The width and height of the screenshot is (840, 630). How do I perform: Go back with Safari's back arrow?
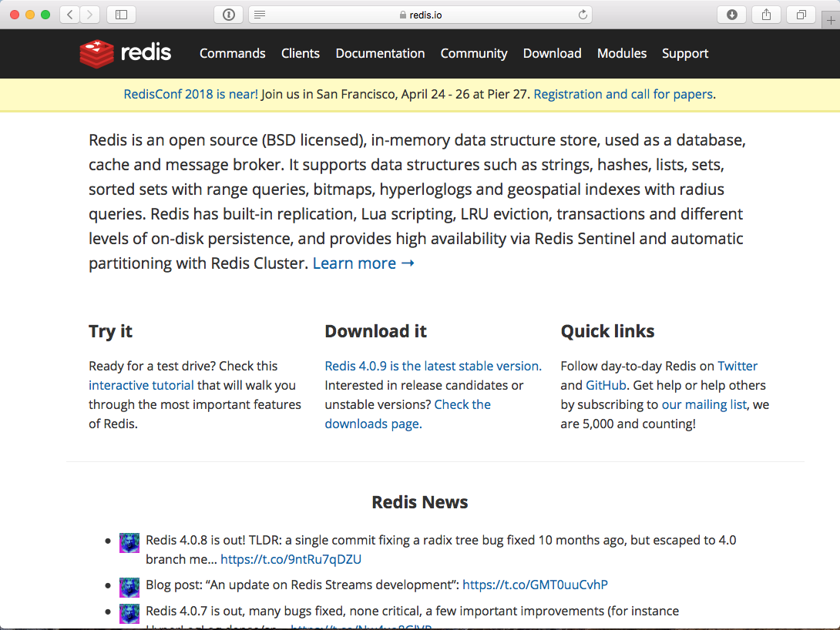[70, 15]
